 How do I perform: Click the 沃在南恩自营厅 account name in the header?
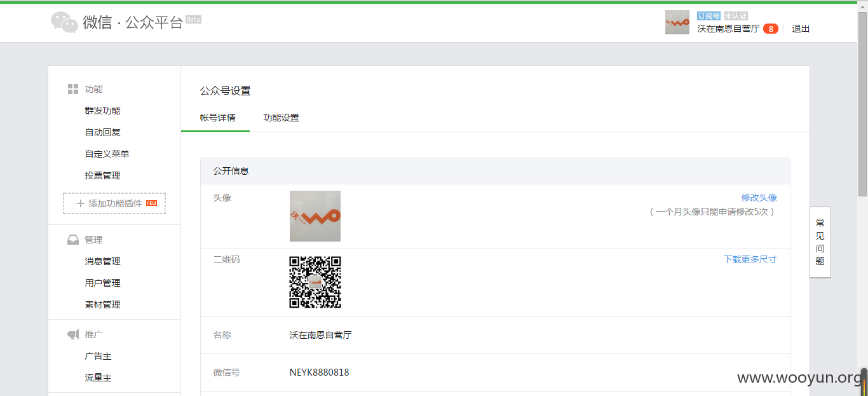(x=728, y=29)
